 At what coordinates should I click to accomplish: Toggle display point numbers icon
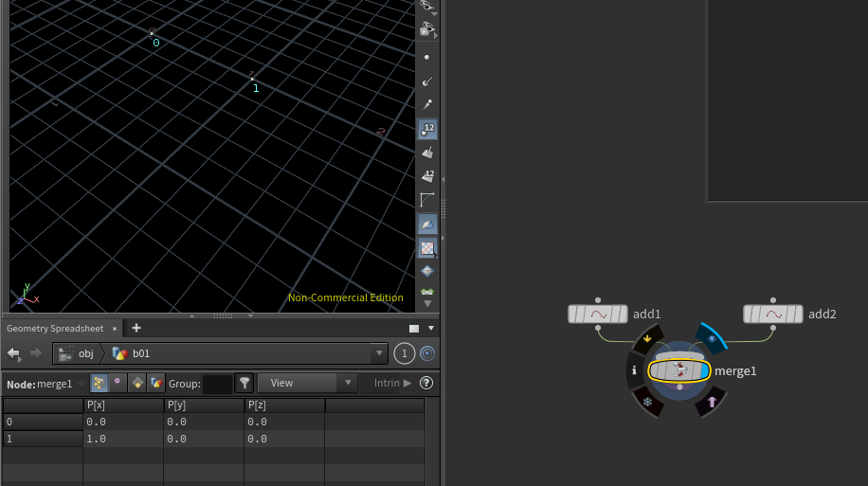pyautogui.click(x=427, y=129)
